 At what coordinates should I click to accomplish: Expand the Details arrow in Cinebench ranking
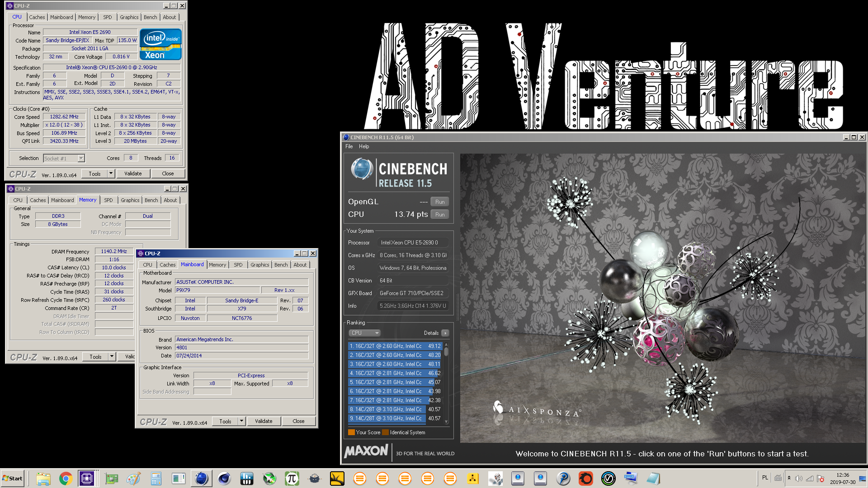pos(445,333)
